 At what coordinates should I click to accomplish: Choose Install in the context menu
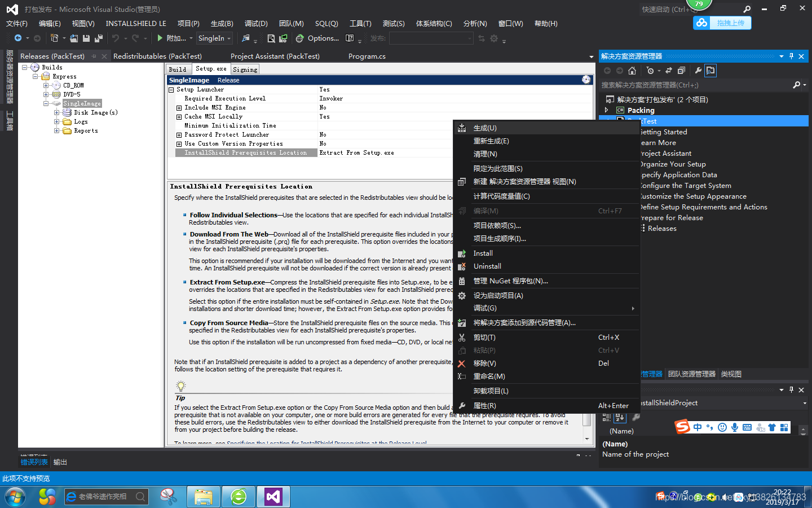[x=546, y=253]
